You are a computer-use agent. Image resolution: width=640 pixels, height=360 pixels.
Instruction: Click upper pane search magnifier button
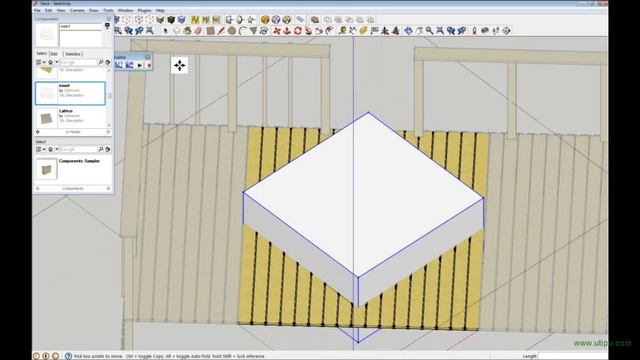100,62
